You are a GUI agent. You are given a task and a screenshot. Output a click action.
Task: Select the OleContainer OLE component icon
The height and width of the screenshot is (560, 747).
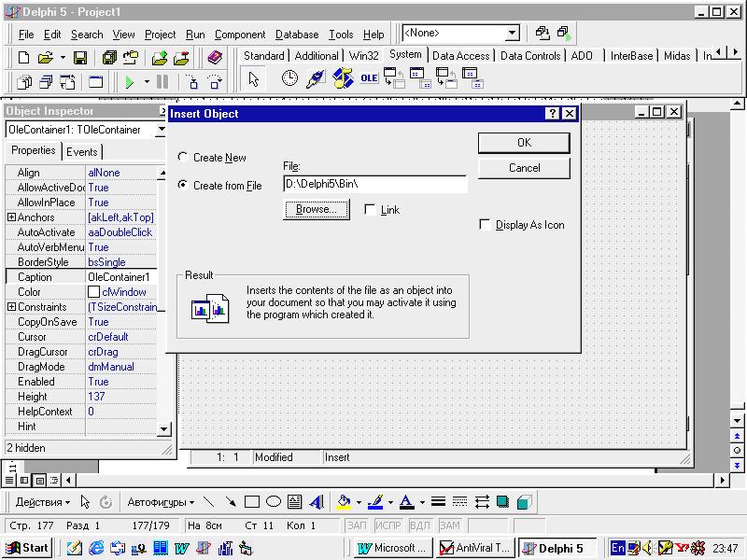pyautogui.click(x=369, y=78)
